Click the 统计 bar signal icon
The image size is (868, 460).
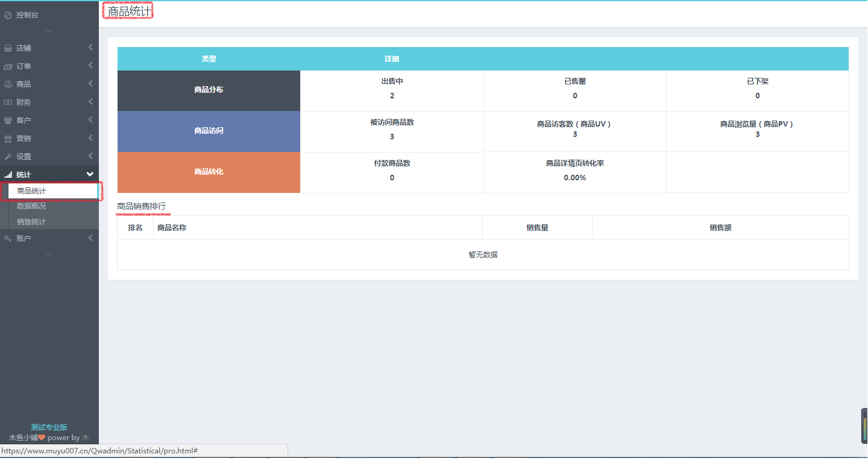pyautogui.click(x=8, y=175)
